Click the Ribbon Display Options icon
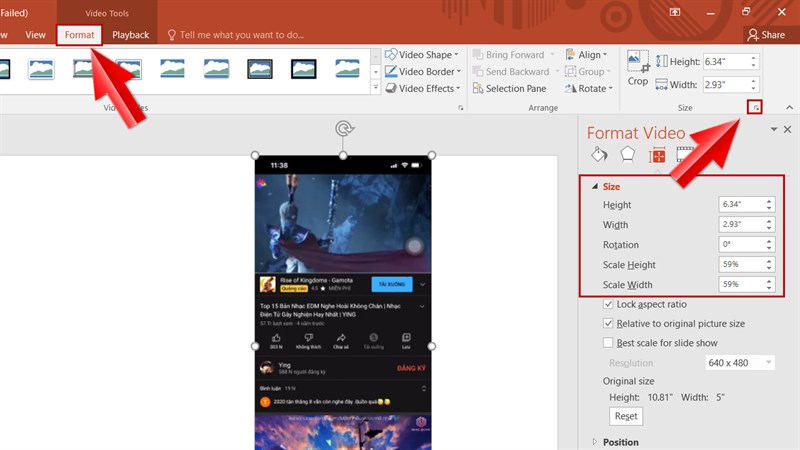800x450 pixels. (675, 12)
